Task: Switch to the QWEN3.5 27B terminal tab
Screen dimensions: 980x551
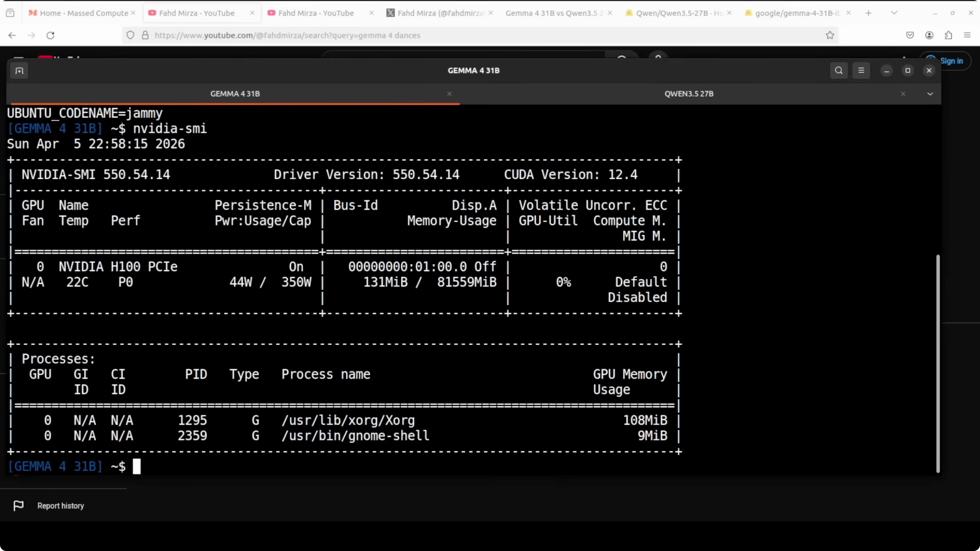Action: (x=689, y=94)
